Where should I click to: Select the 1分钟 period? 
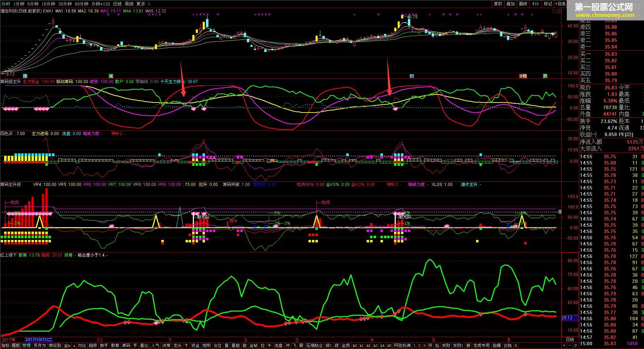[19, 4]
